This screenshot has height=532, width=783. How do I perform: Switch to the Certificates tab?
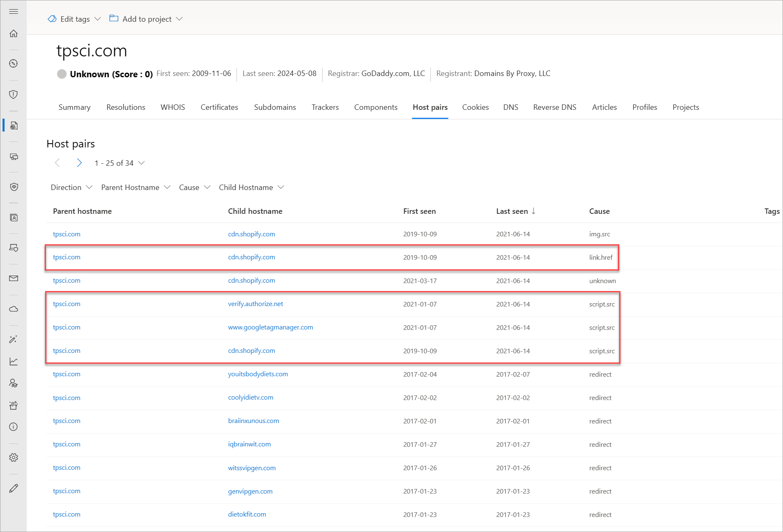(x=219, y=107)
